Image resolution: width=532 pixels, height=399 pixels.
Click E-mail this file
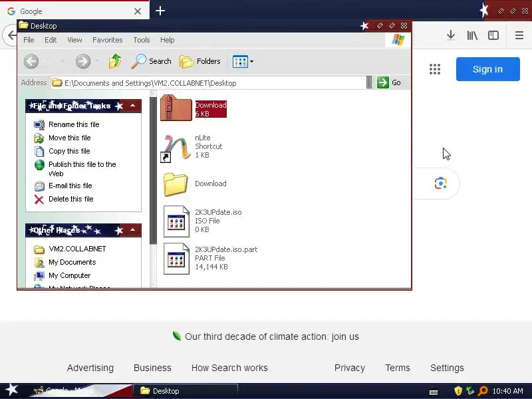70,186
